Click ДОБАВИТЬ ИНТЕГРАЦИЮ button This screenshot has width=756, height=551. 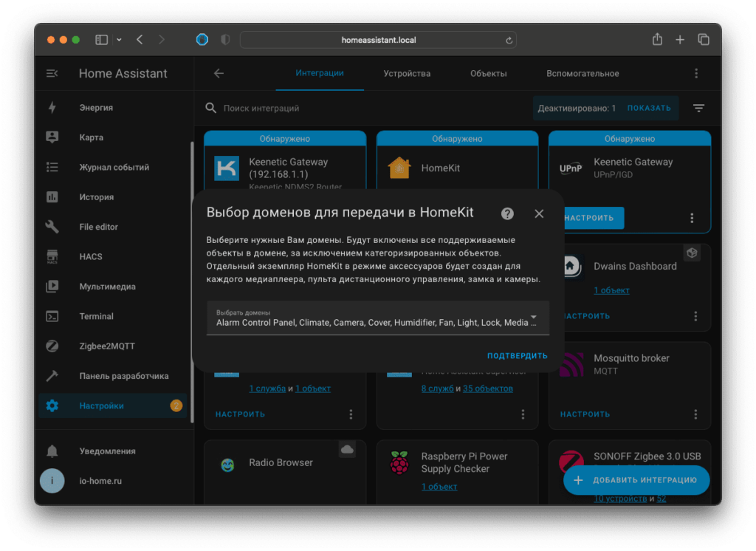tap(636, 480)
